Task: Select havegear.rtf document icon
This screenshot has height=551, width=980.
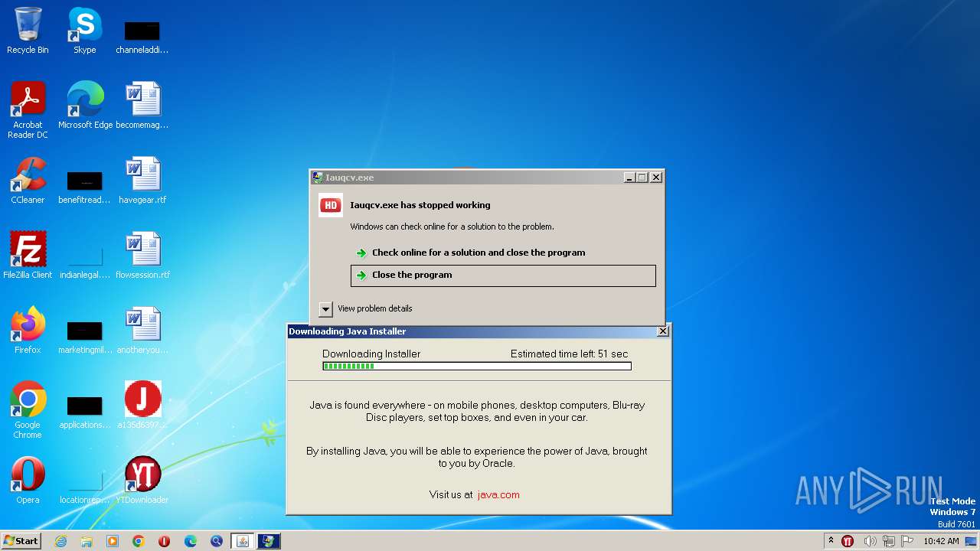Action: 142,180
